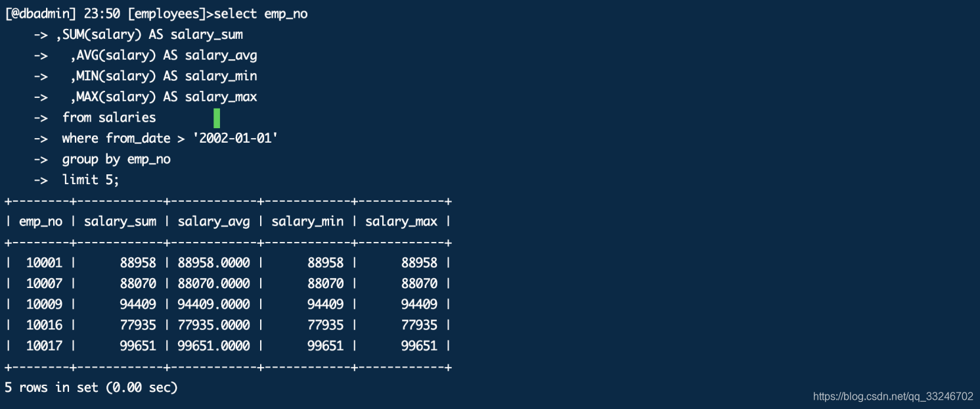
Task: Click emp_no cell '10009'
Action: tap(44, 304)
